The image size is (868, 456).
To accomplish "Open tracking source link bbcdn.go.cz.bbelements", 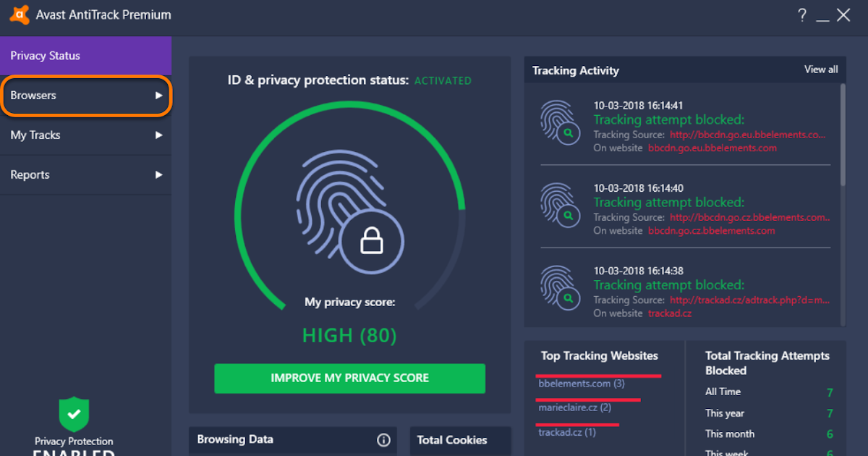I will (750, 217).
